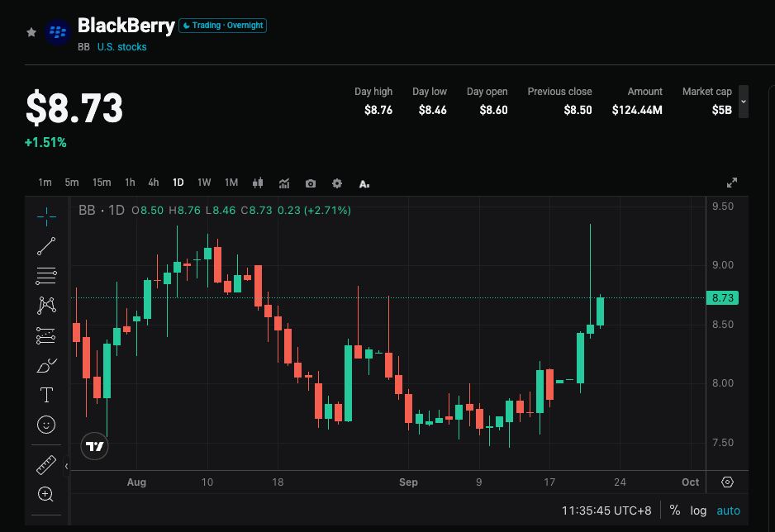The image size is (775, 532).
Task: Click the TradingView logo on chart
Action: [94, 446]
